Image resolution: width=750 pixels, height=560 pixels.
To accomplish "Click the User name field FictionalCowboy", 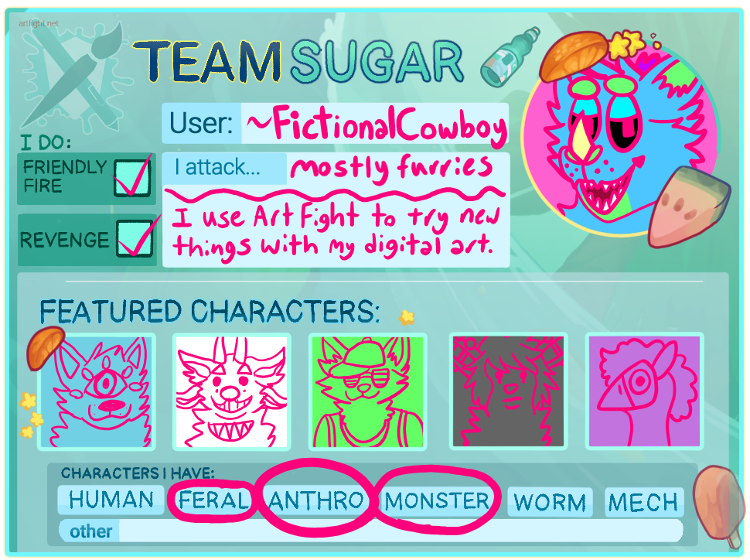I will (374, 124).
